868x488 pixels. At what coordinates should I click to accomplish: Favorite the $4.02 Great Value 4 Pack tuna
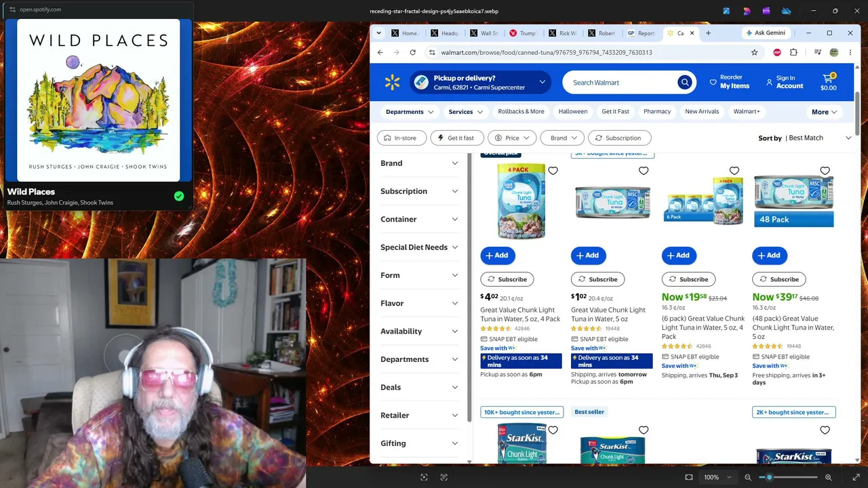[x=553, y=171]
